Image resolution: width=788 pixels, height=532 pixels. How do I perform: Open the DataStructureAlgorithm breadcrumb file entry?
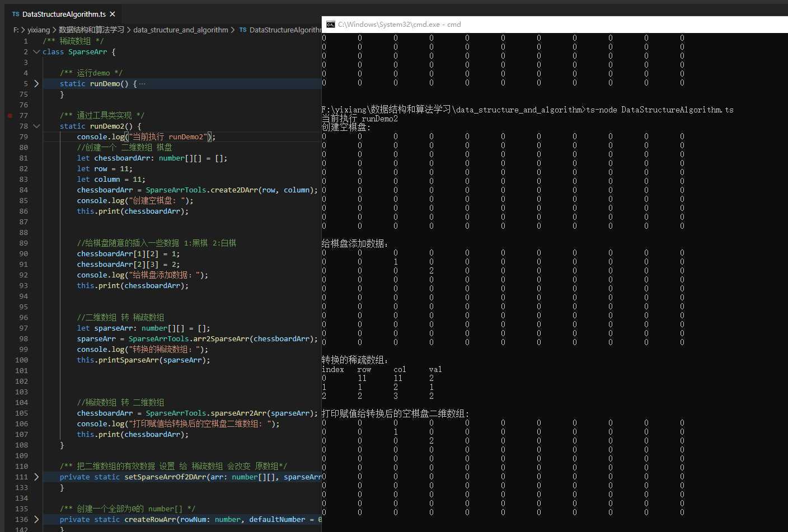tap(285, 30)
